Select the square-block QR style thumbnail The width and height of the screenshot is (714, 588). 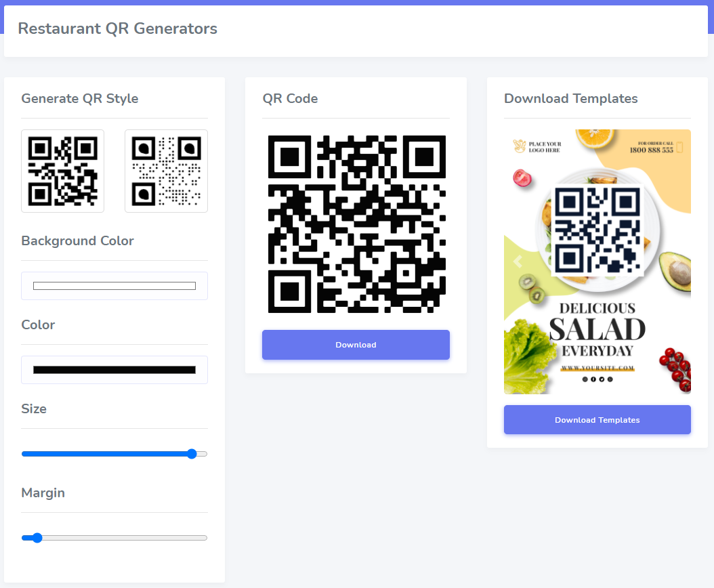(x=62, y=171)
